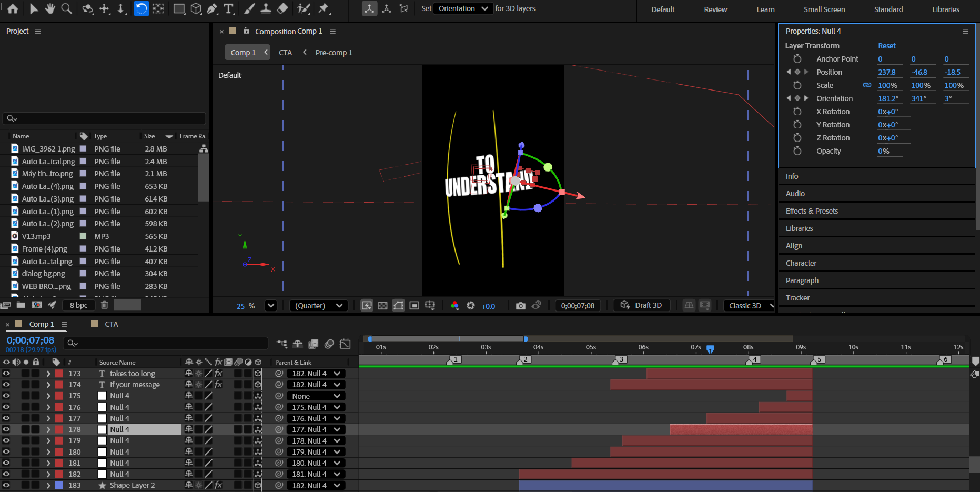Click the Draft 3D button
This screenshot has height=492, width=980.
click(641, 306)
